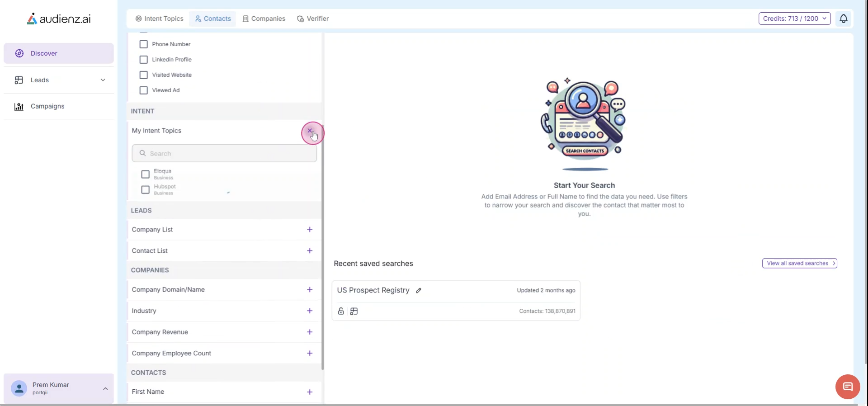This screenshot has width=868, height=406.
Task: Click plus icon beside Industry filter
Action: coord(310,311)
